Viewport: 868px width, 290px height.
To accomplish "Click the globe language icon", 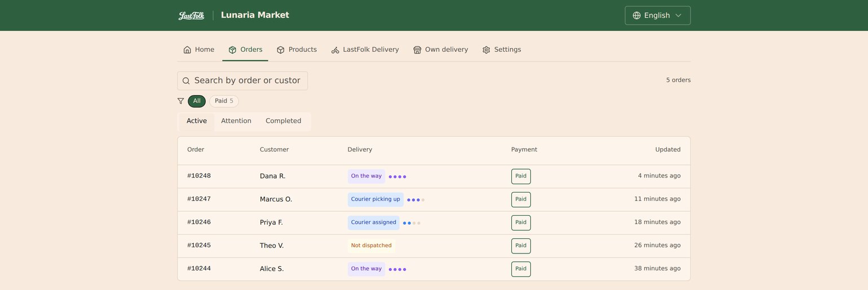I will pyautogui.click(x=637, y=15).
